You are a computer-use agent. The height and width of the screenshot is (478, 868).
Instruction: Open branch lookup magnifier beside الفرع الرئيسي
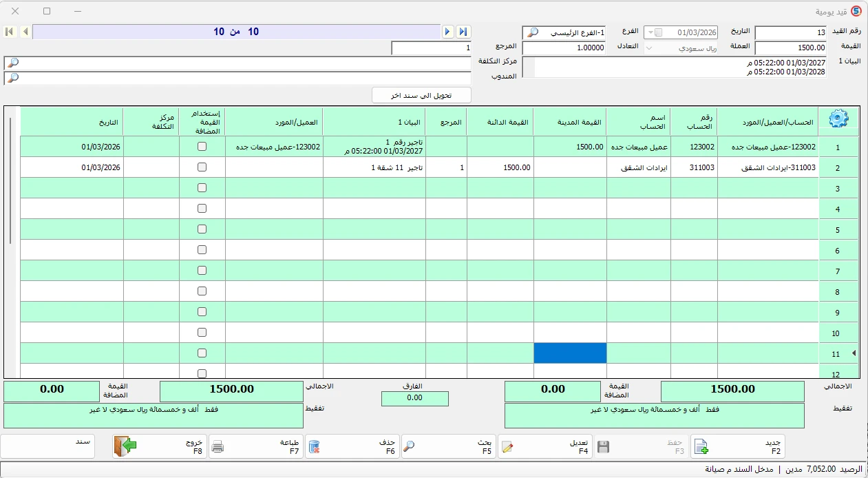click(531, 32)
